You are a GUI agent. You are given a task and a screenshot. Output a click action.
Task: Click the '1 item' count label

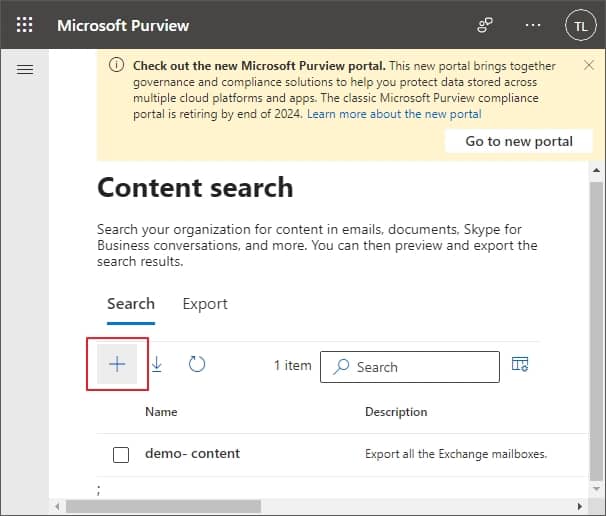pos(293,365)
